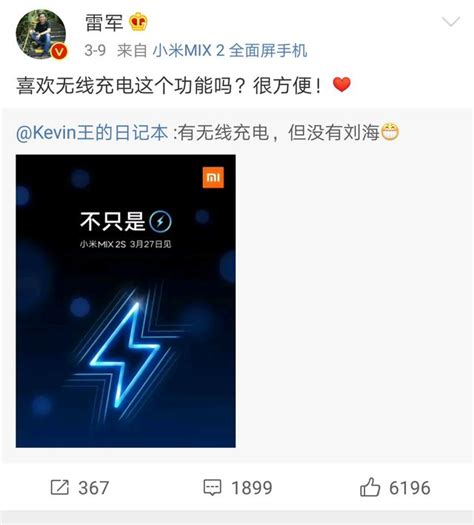The image size is (474, 525).
Task: Tap the gold crown membership badge
Action: (x=138, y=22)
